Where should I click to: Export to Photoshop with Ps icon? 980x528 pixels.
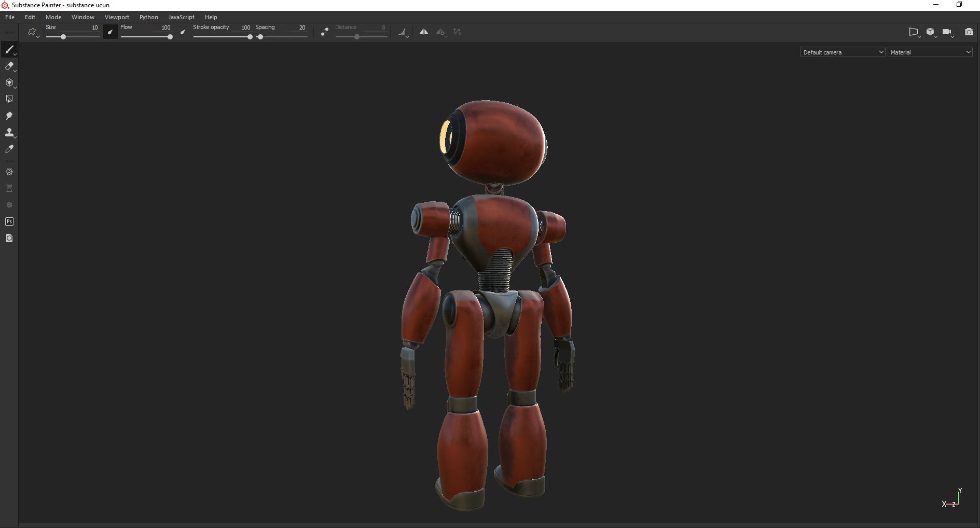(x=9, y=221)
